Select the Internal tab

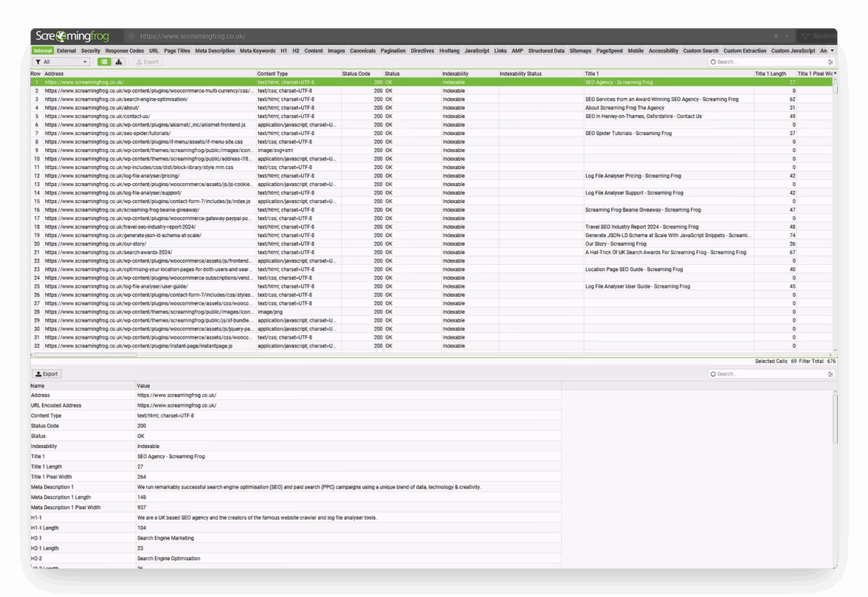43,51
